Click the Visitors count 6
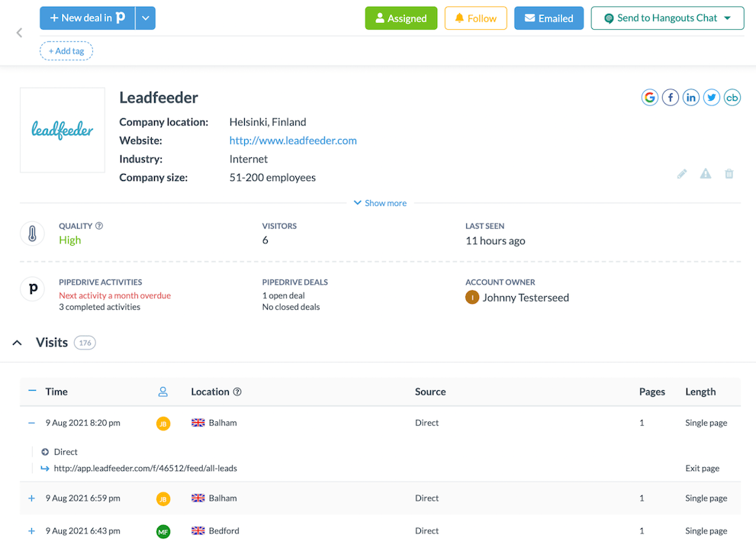 265,240
